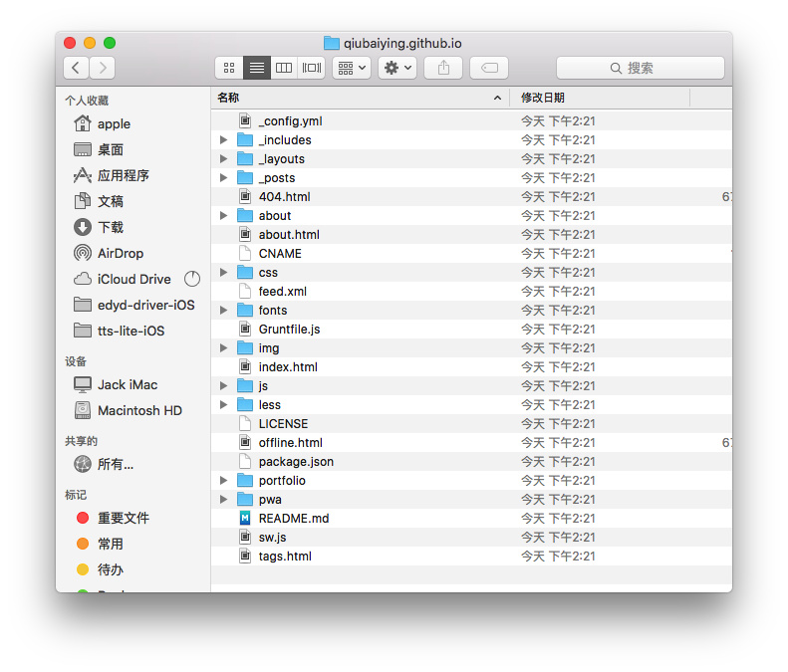Select the index.html file
Viewport: 788px width, 672px height.
pyautogui.click(x=471, y=367)
